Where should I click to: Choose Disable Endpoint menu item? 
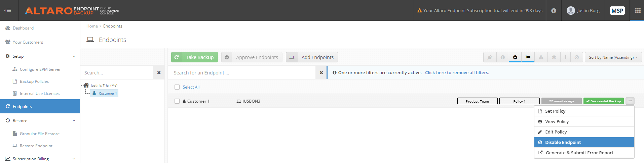(x=584, y=143)
